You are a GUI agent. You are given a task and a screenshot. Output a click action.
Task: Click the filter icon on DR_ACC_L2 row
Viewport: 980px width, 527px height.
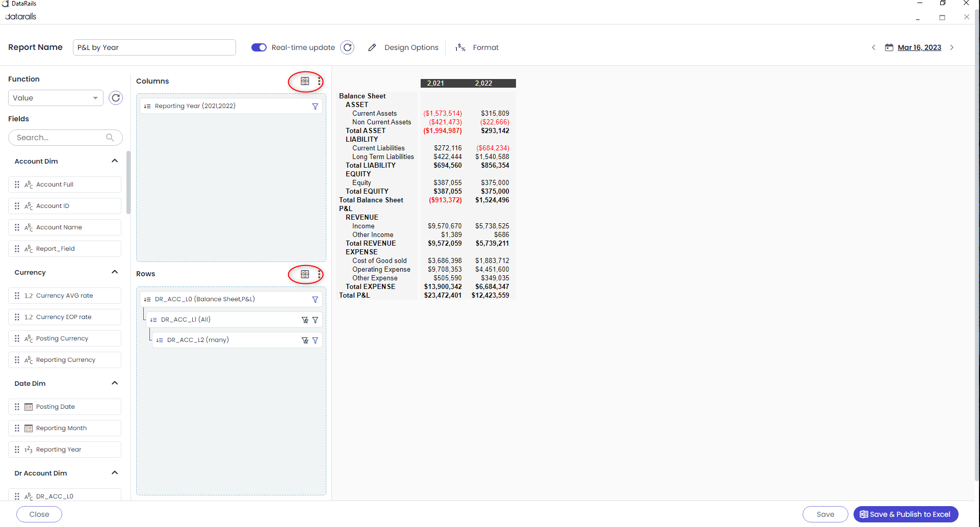(315, 340)
